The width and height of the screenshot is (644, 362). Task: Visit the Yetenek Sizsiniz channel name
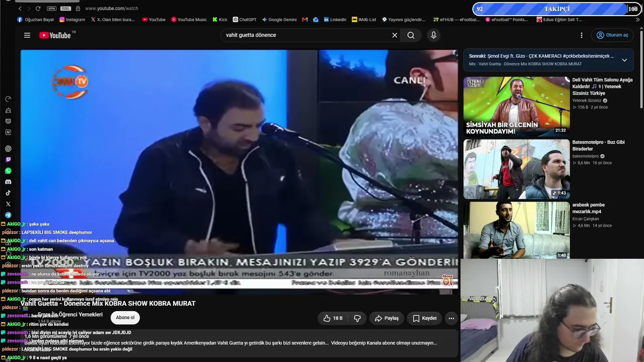coord(587,101)
